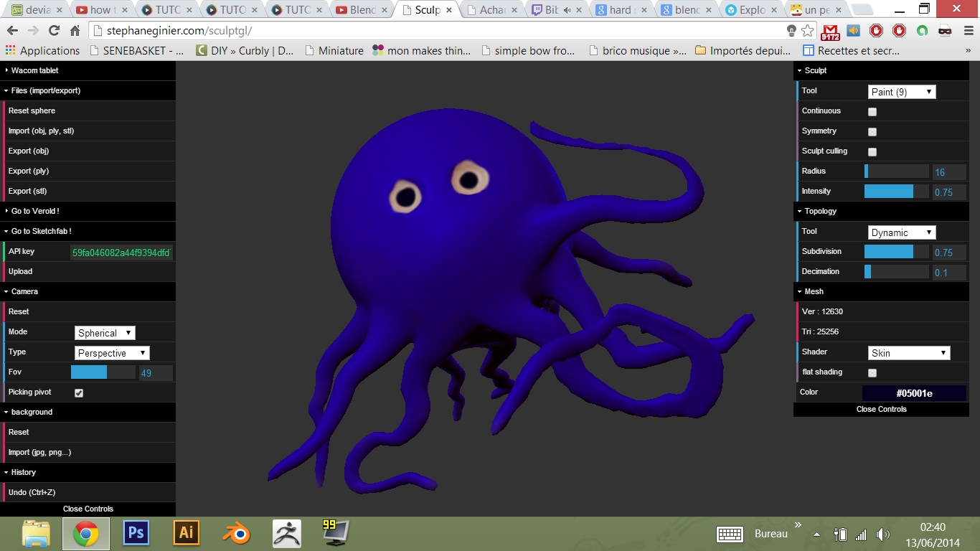Click the speaker extension icon in toolbar
This screenshot has height=551, width=980.
853,31
